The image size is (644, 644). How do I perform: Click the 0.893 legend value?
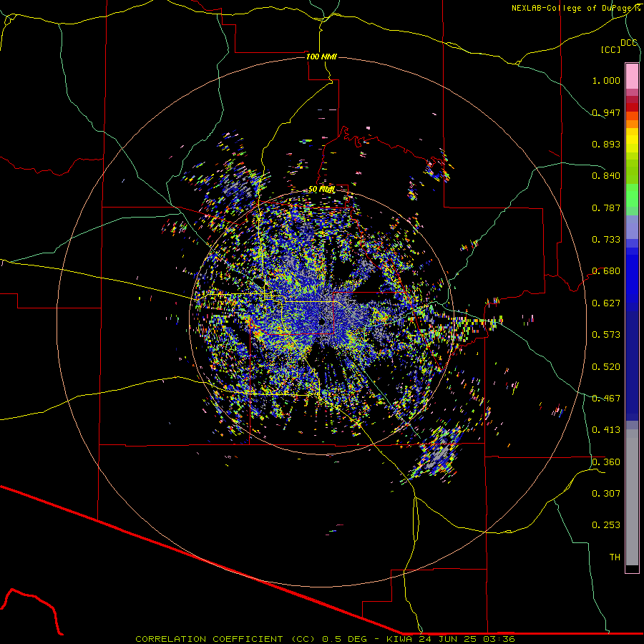(x=606, y=144)
